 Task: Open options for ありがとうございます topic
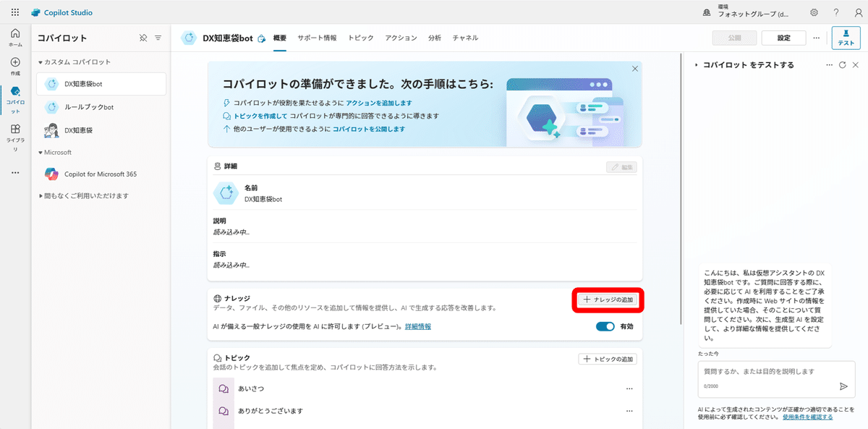coord(630,411)
